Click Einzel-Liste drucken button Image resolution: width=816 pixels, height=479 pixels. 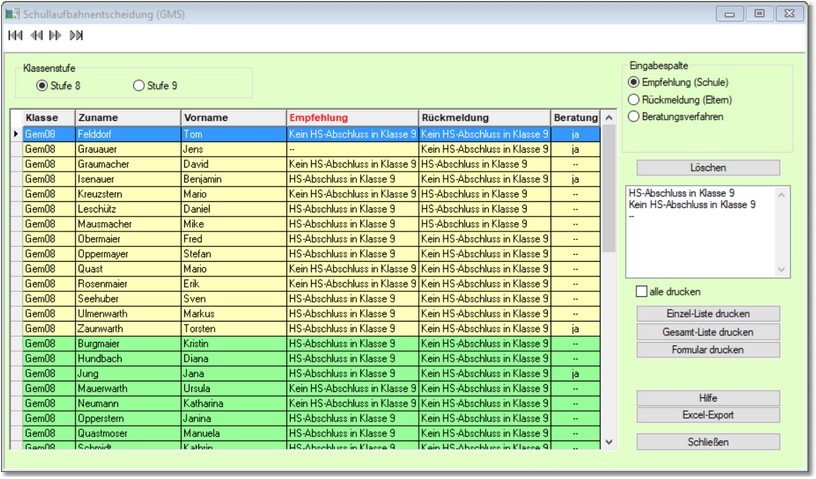click(708, 313)
